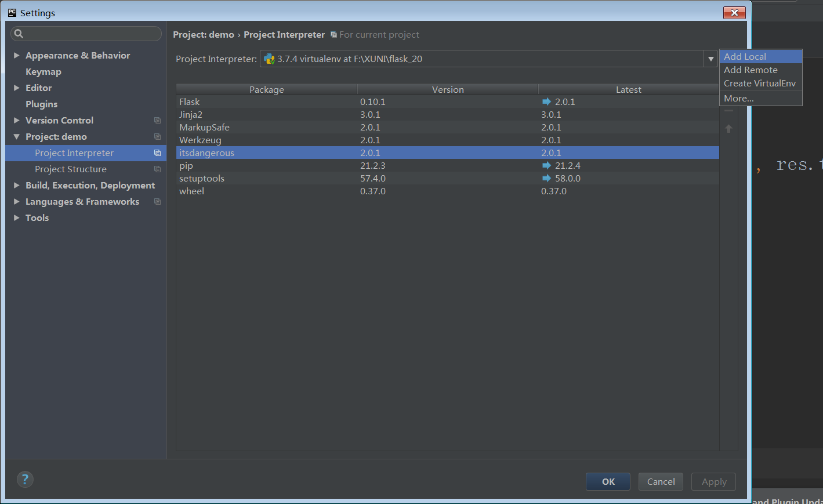Sort by the Version column header

pyautogui.click(x=448, y=89)
